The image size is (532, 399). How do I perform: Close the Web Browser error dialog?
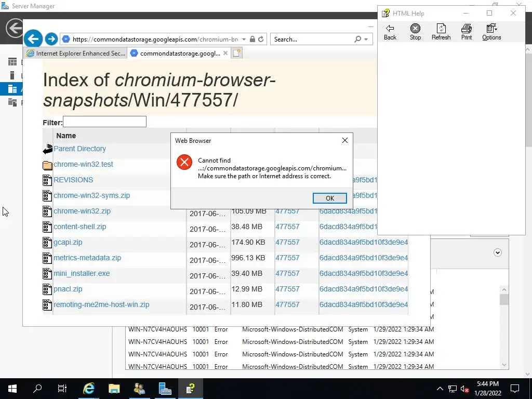pyautogui.click(x=345, y=140)
